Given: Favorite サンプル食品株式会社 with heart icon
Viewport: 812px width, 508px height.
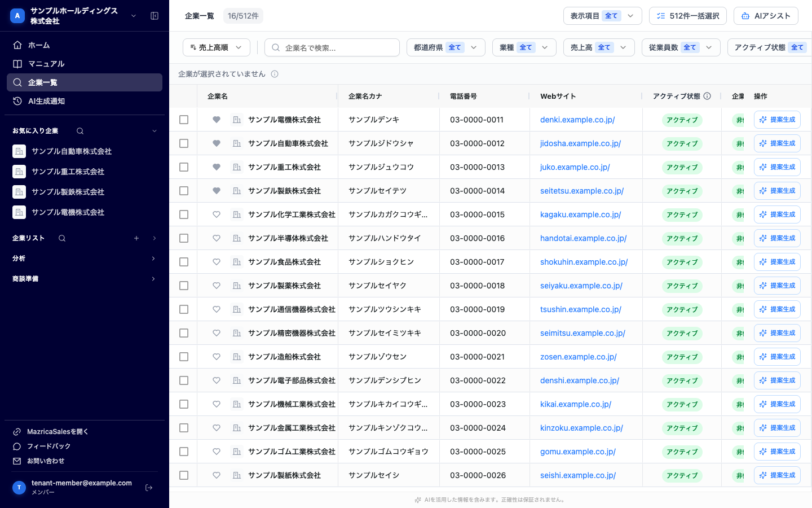Looking at the screenshot, I should [x=216, y=262].
